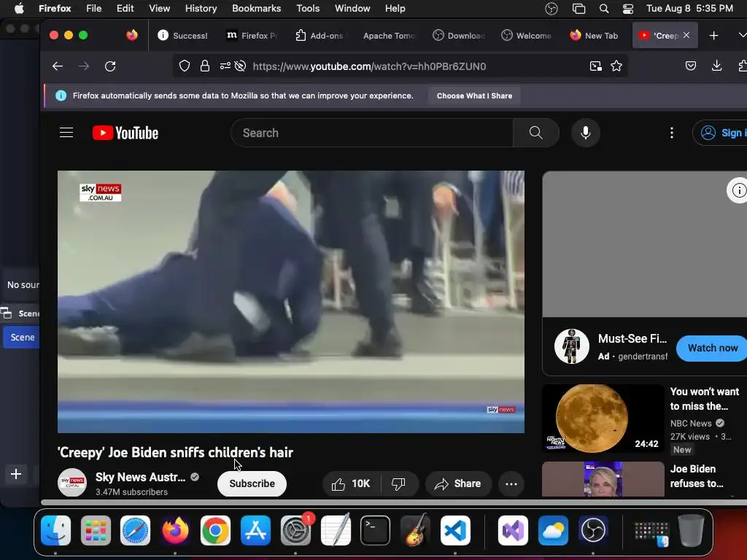Bookmark this page with the star icon
The width and height of the screenshot is (747, 560).
coord(616,66)
